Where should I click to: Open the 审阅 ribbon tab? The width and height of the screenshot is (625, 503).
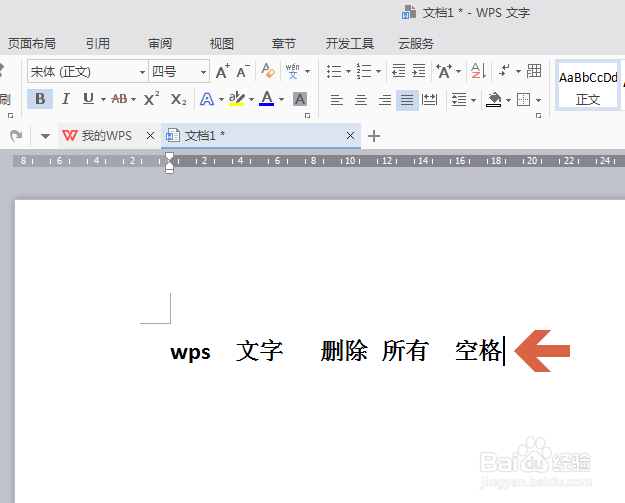pos(160,43)
